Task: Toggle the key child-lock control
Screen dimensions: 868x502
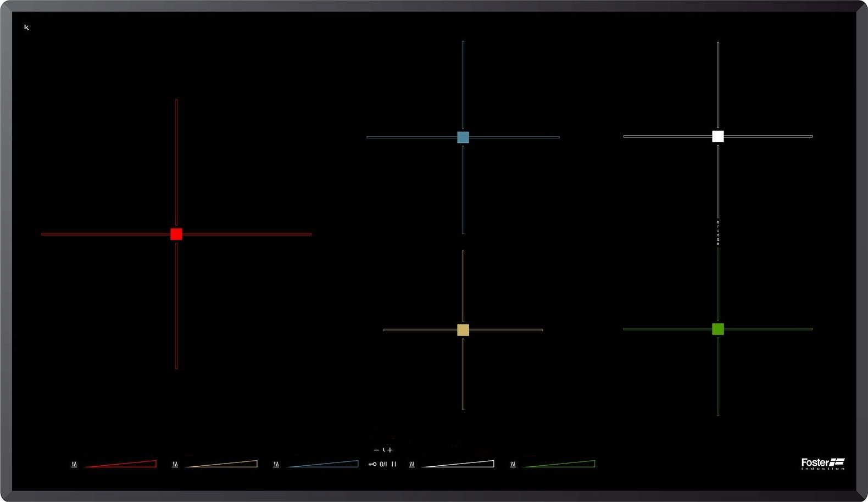Action: click(372, 464)
